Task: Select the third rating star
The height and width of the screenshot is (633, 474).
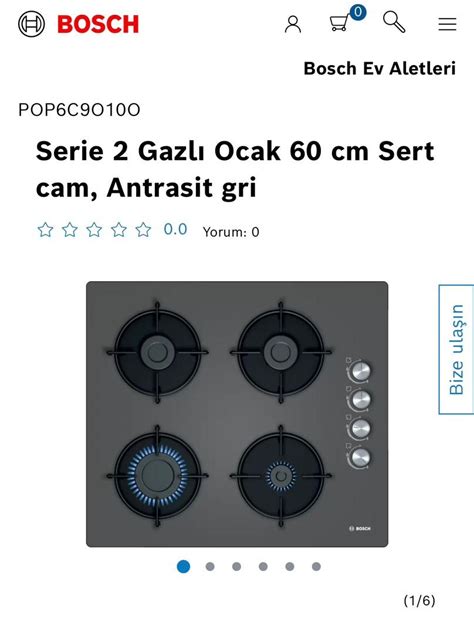Action: pos(94,230)
